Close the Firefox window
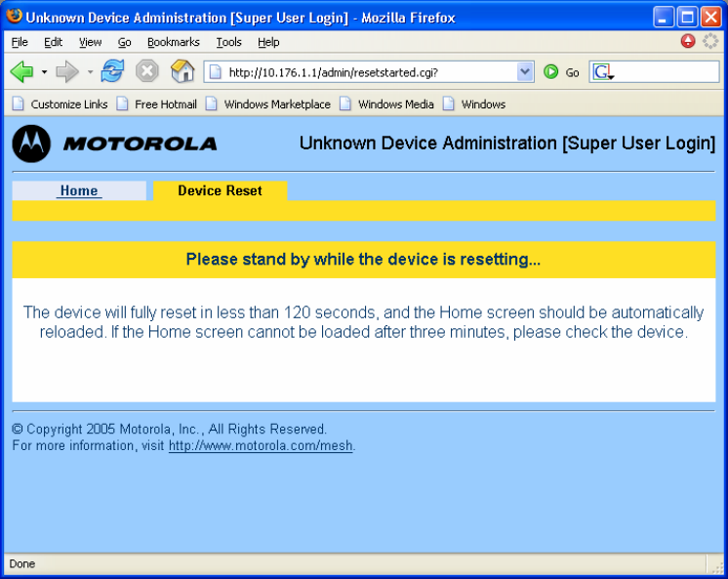Image resolution: width=728 pixels, height=579 pixels. point(710,18)
